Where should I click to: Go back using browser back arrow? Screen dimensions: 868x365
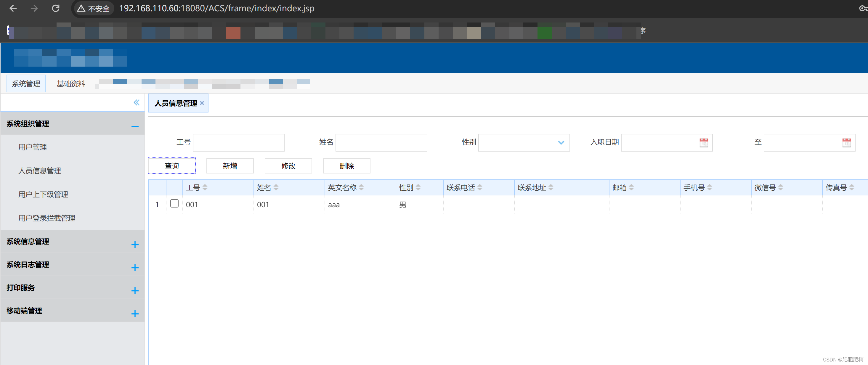click(x=13, y=8)
